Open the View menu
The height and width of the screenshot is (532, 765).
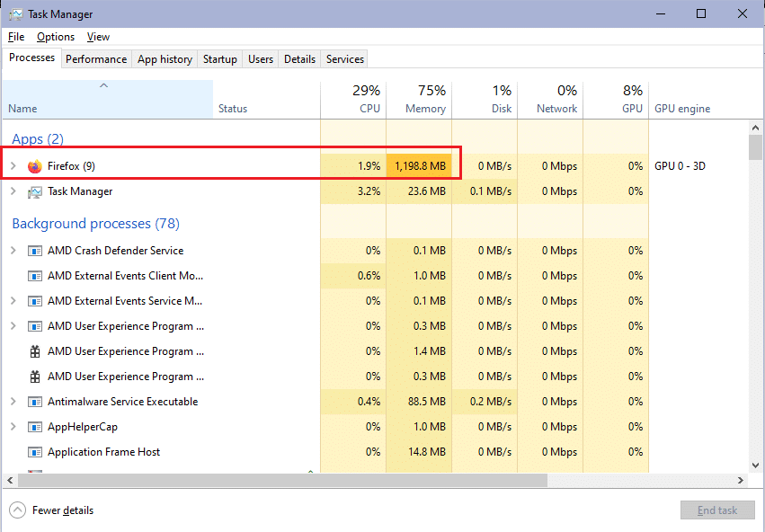click(x=98, y=37)
